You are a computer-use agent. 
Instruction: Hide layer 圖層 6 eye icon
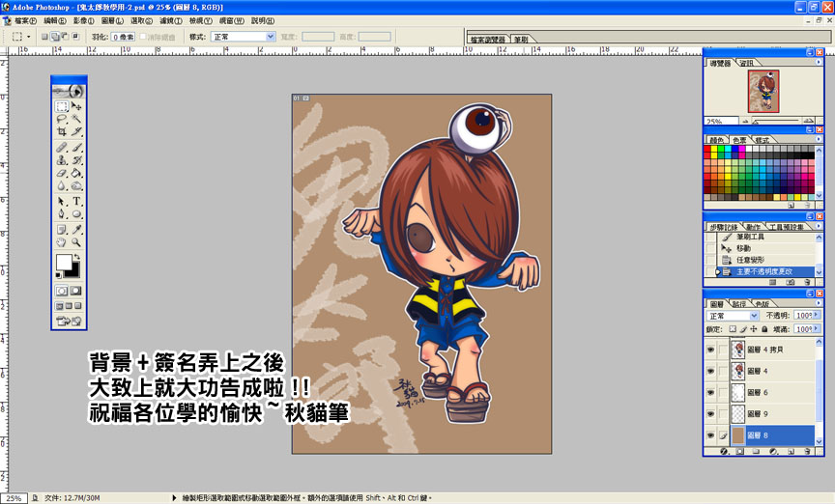(710, 392)
